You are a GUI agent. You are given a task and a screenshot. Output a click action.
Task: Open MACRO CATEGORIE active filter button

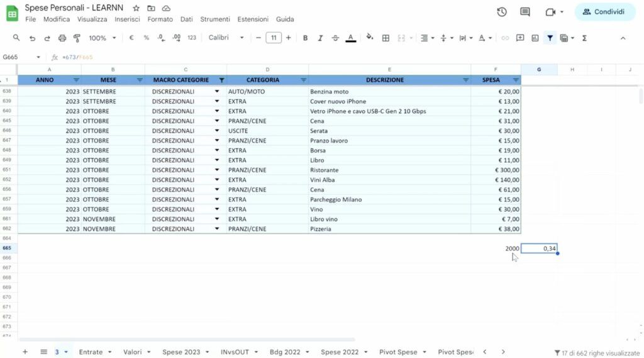[x=221, y=80]
